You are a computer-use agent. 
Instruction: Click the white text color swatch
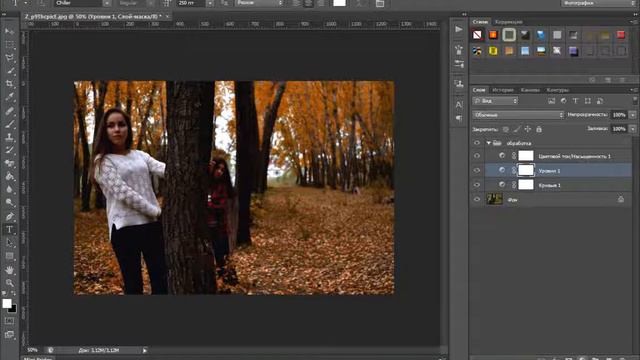point(339,3)
